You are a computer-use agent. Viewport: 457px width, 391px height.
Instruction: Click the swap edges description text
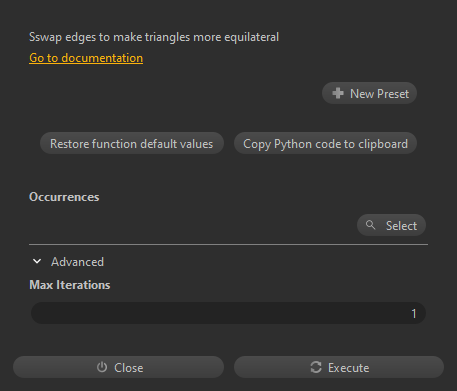point(154,37)
